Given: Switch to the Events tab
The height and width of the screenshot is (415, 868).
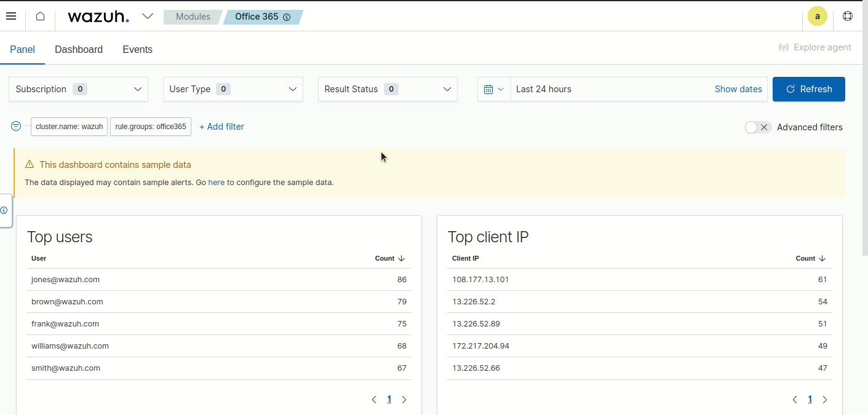Looking at the screenshot, I should click(x=137, y=49).
